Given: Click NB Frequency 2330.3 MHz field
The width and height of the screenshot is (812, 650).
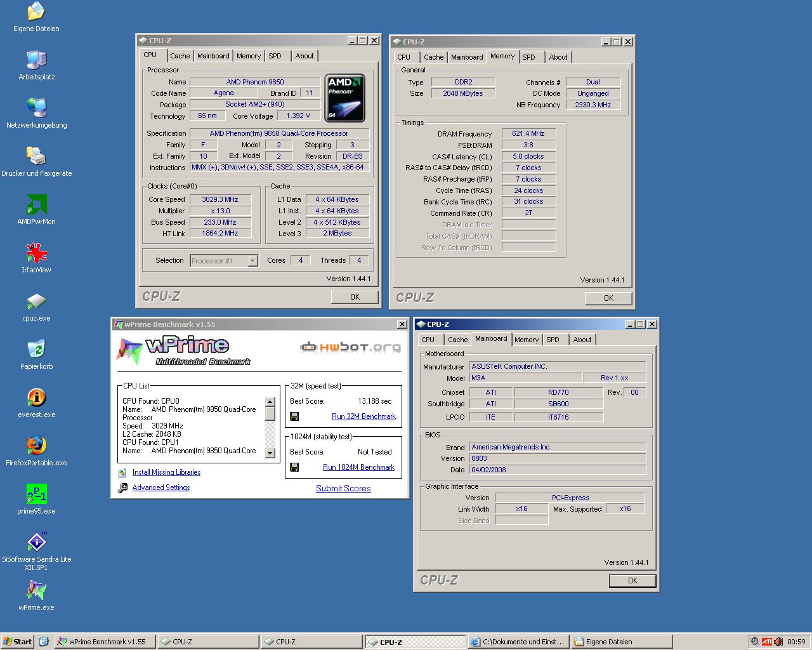Looking at the screenshot, I should coord(593,105).
